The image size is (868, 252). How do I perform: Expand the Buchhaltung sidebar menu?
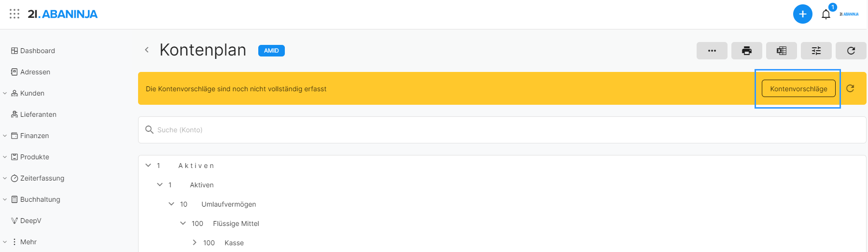(x=40, y=199)
